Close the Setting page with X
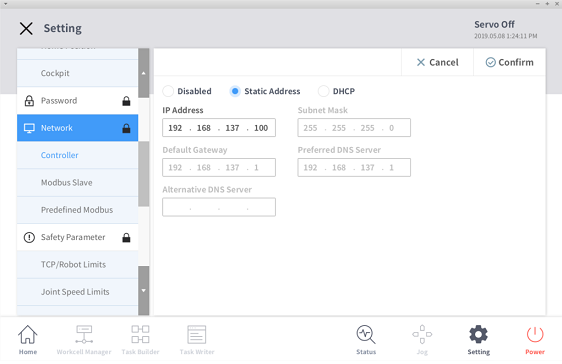 [26, 28]
